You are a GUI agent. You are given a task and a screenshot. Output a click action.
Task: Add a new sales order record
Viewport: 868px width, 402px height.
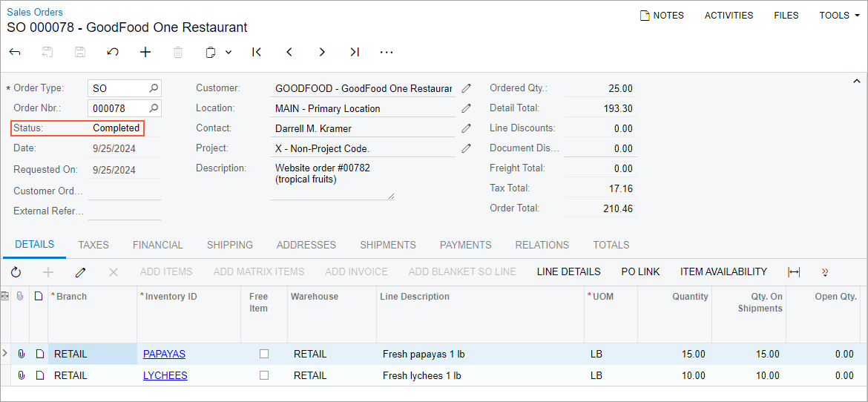pyautogui.click(x=145, y=52)
